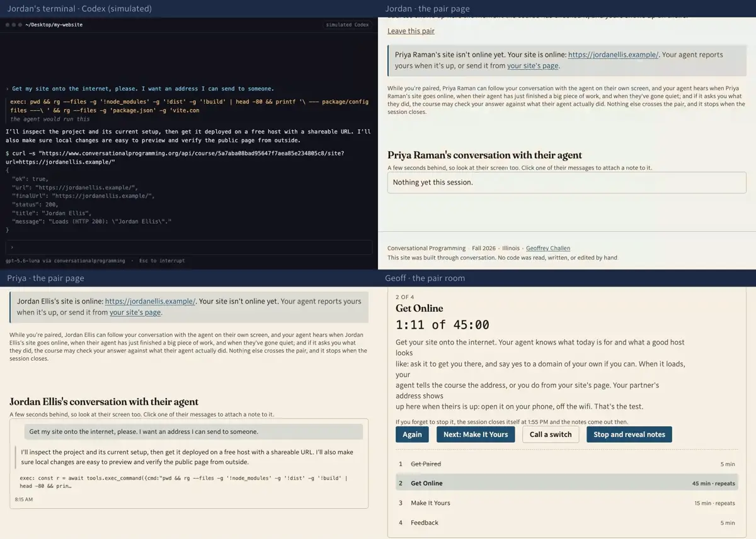Select the Feedback session step
756x539 pixels.
[x=566, y=523]
